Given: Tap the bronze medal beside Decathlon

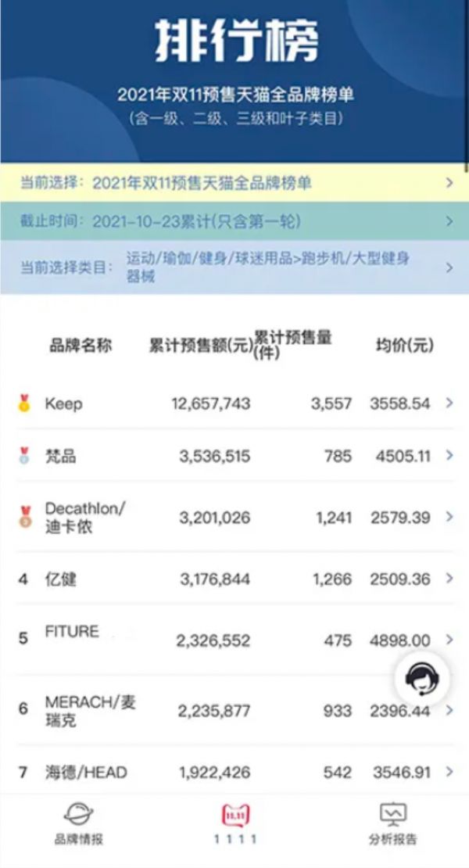Looking at the screenshot, I should point(26,517).
